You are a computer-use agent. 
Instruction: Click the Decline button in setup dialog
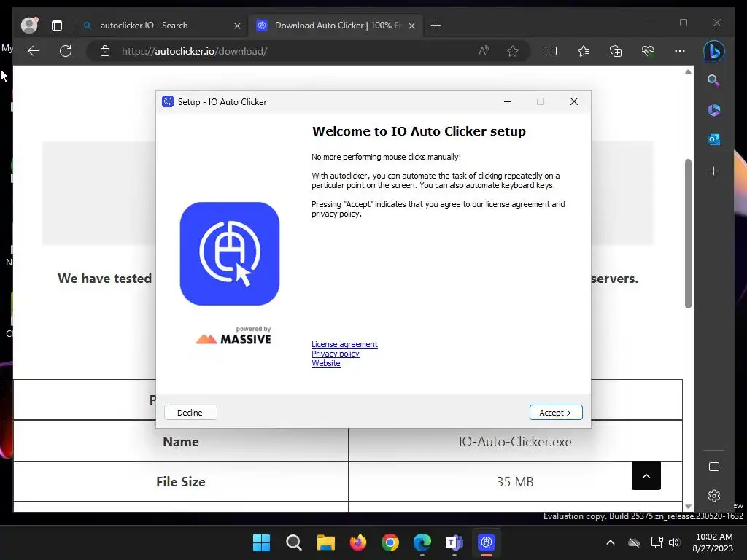tap(190, 413)
